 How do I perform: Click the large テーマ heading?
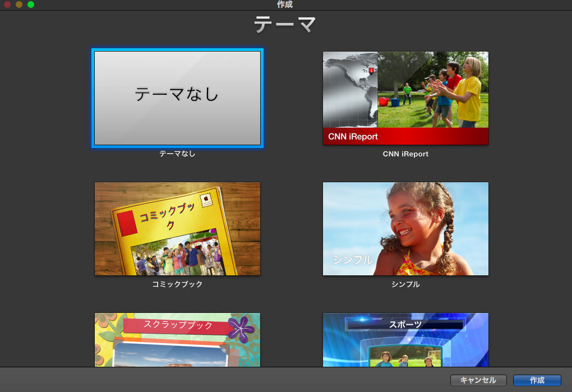pyautogui.click(x=285, y=25)
